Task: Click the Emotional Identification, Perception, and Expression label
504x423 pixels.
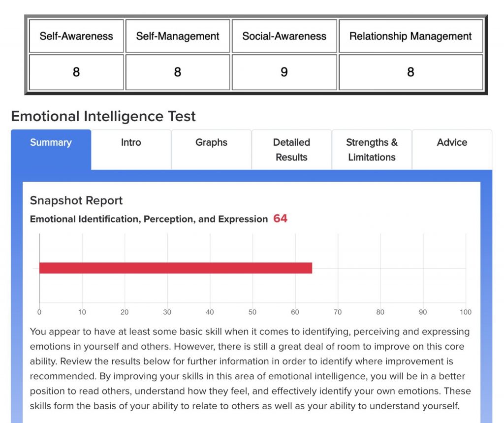Action: [x=149, y=219]
